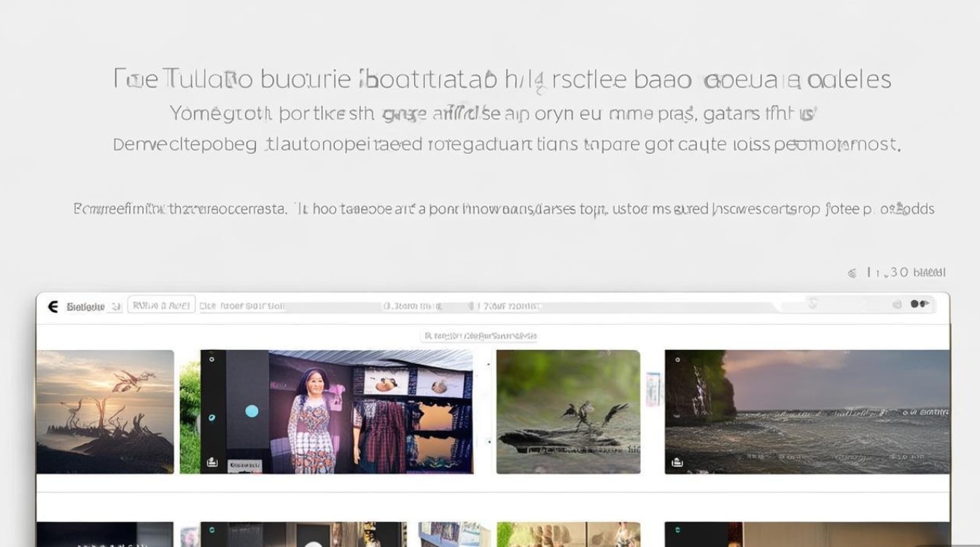Click the stack icon on the ocean cliff photo
Viewport: 980px width, 547px height.
677,462
